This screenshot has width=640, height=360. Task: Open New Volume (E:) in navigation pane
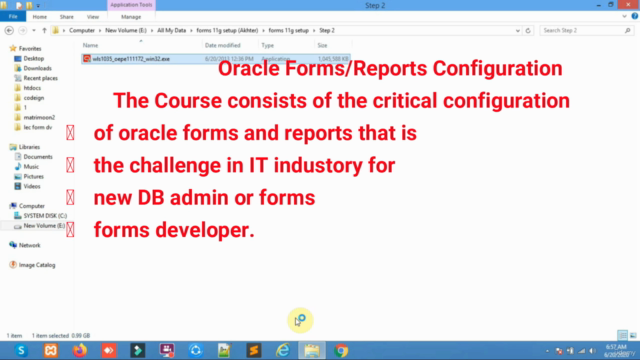[44, 226]
